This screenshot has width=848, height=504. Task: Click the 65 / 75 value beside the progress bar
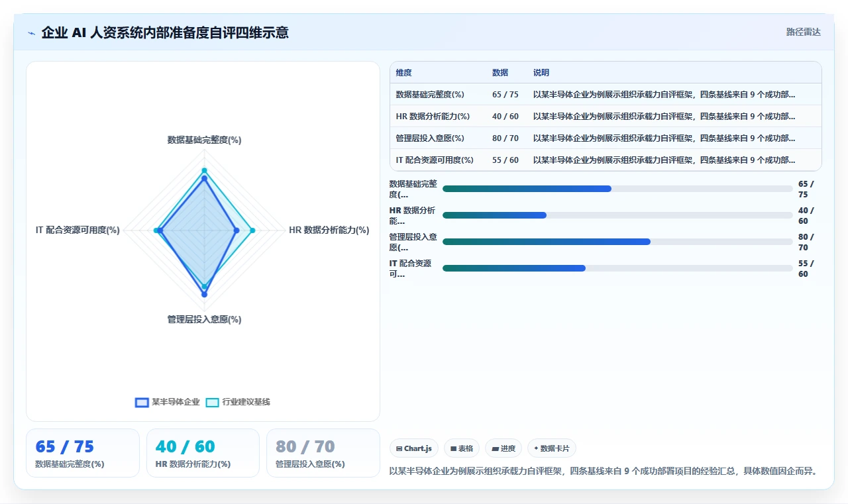pyautogui.click(x=807, y=189)
